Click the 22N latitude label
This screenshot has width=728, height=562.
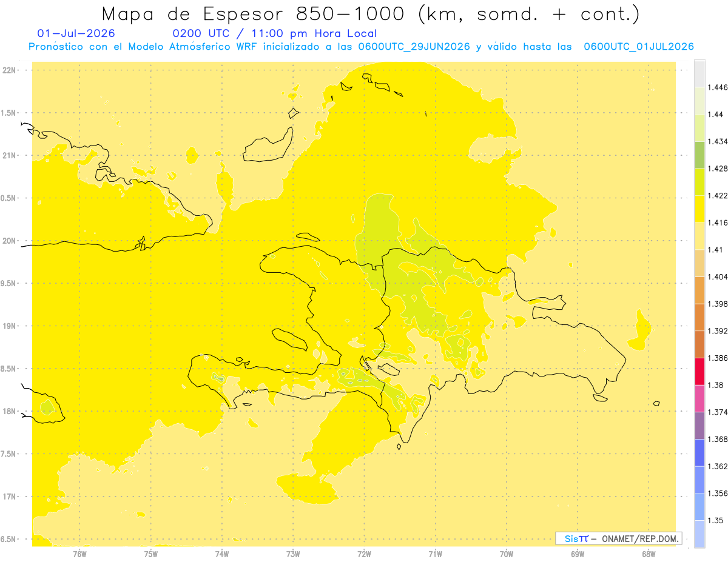9,70
